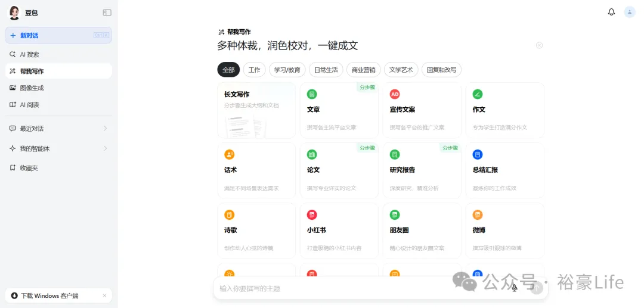Click the 收藏夹 bookmark icon

(x=13, y=168)
